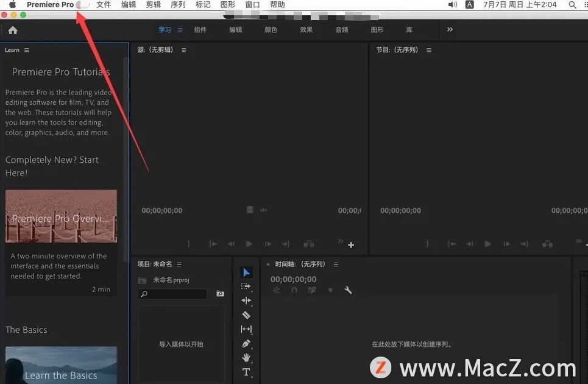Click the new search bin folder icon
Viewport: 588px width, 384px height.
tap(220, 294)
